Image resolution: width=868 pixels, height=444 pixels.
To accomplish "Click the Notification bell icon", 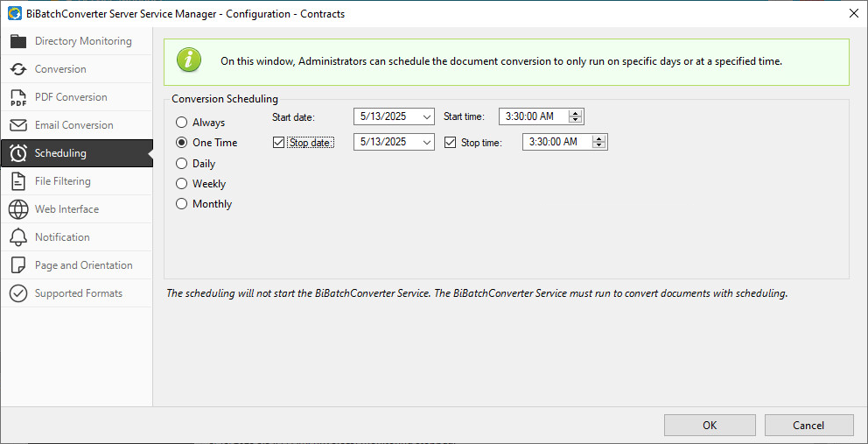I will (x=18, y=237).
